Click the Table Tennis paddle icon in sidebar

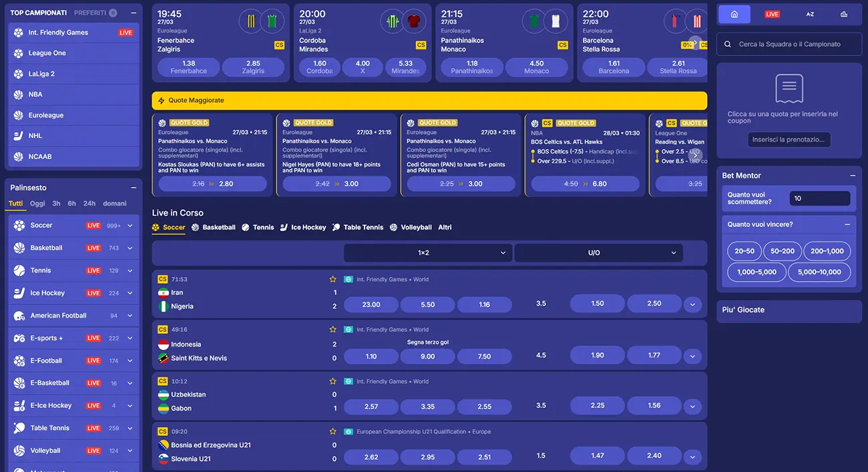tap(19, 428)
